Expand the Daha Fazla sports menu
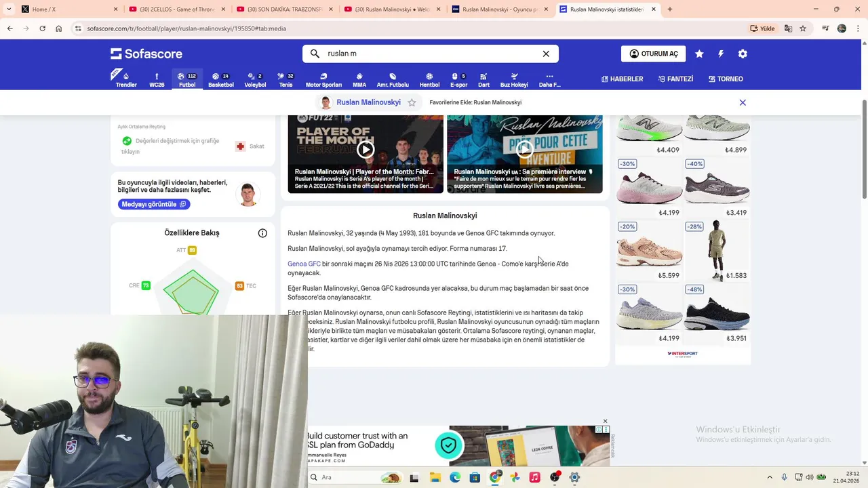 point(549,80)
